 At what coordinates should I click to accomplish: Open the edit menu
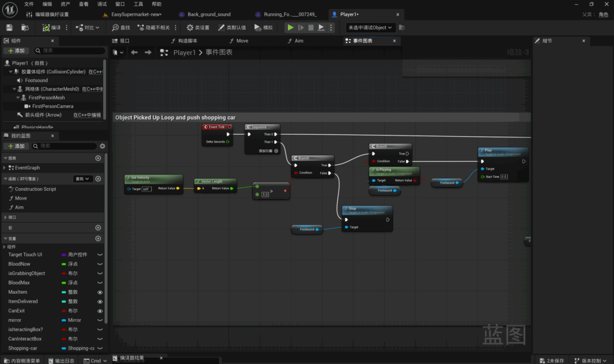point(47,4)
